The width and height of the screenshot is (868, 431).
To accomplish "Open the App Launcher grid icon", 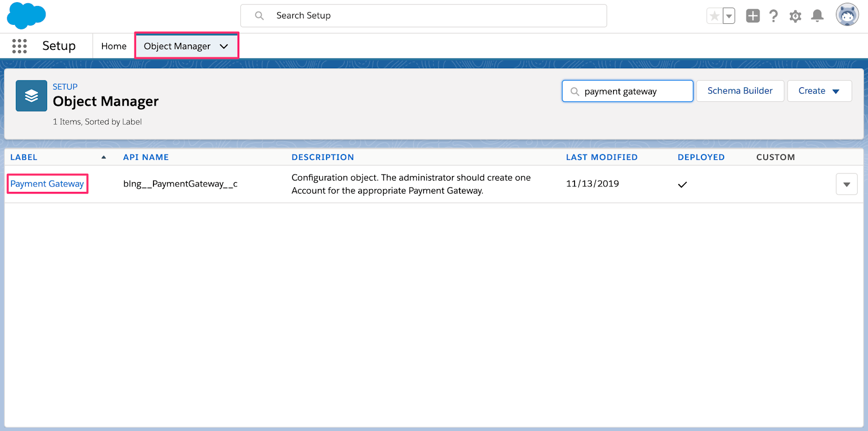I will point(20,46).
